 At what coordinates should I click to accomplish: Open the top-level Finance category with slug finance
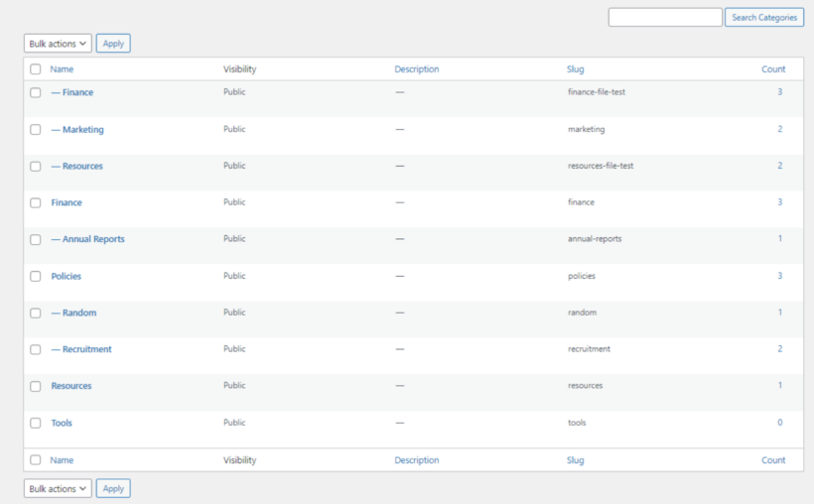tap(67, 202)
